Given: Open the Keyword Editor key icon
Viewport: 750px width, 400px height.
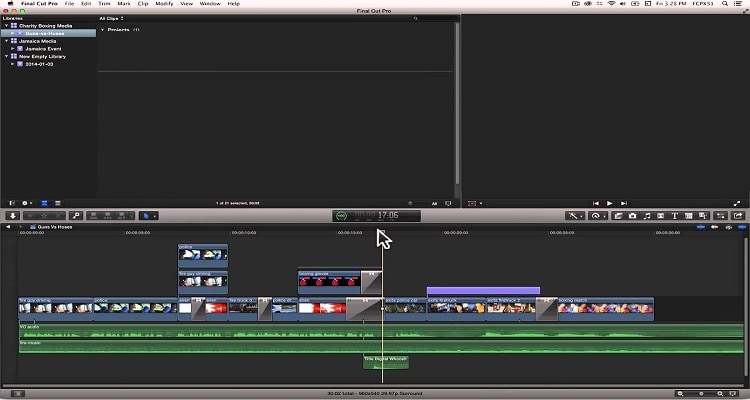Looking at the screenshot, I should click(x=76, y=216).
